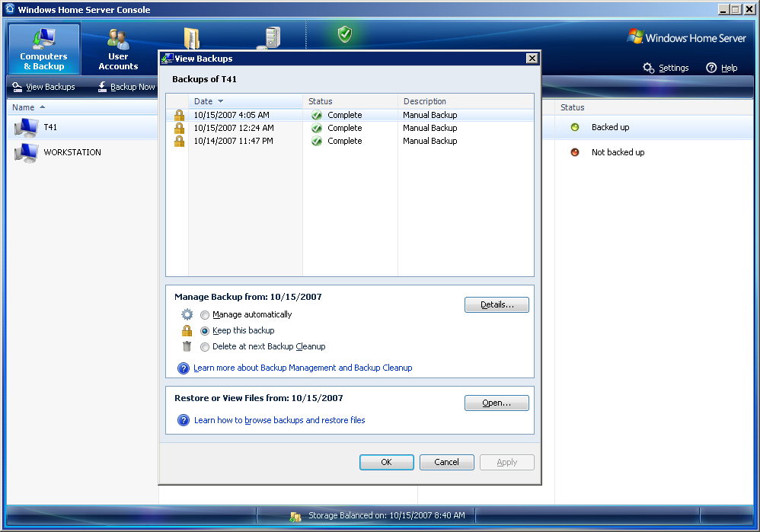Click the padlock icon beside Keep this backup

tap(187, 330)
